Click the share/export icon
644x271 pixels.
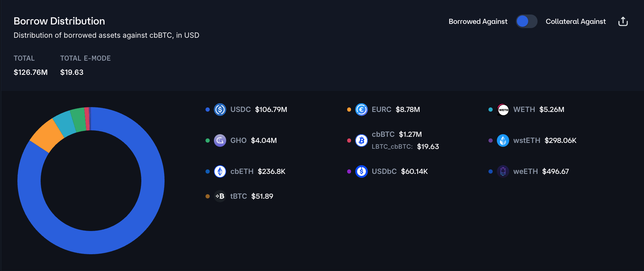[x=623, y=22]
